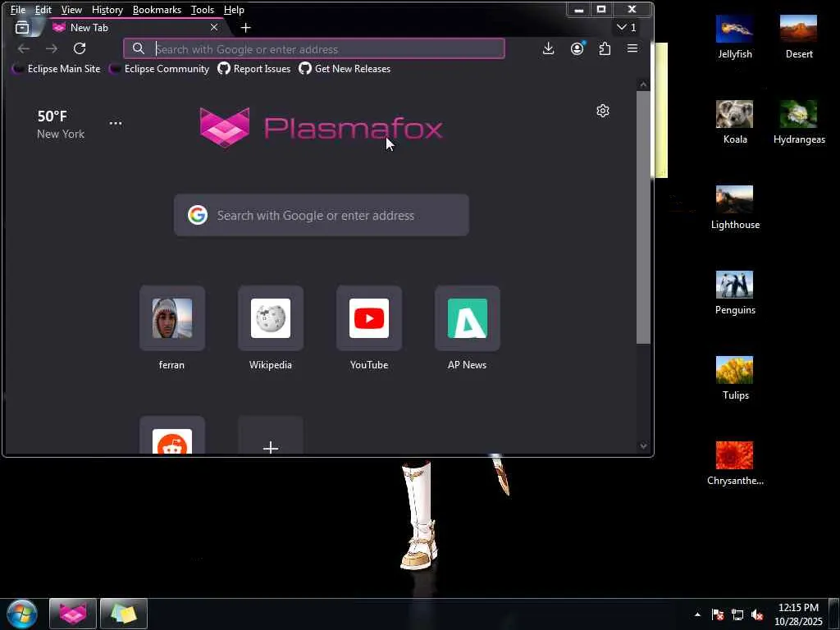Open the extensions puzzle icon

click(x=605, y=48)
